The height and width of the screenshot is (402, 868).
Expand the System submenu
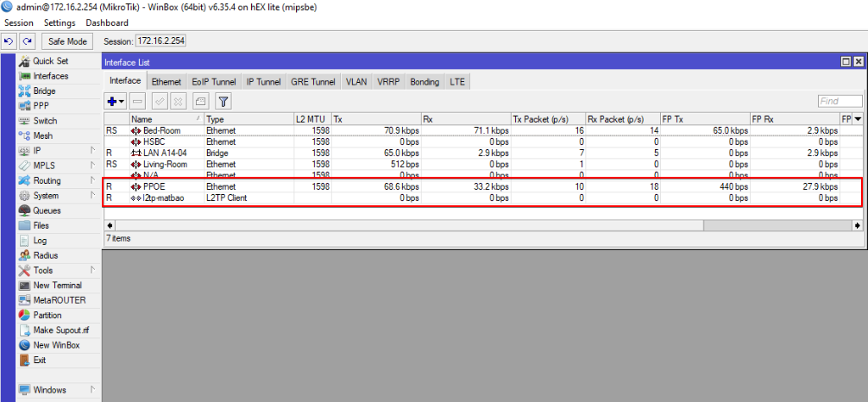point(58,196)
